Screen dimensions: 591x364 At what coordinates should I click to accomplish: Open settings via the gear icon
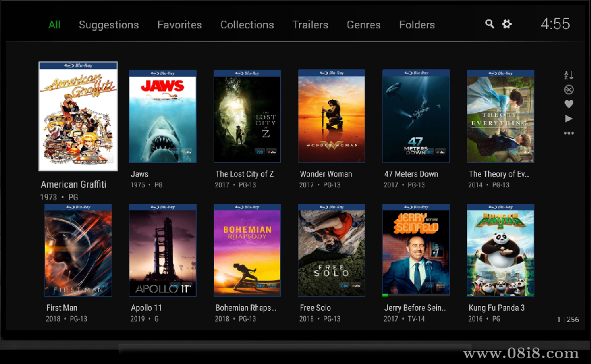506,24
